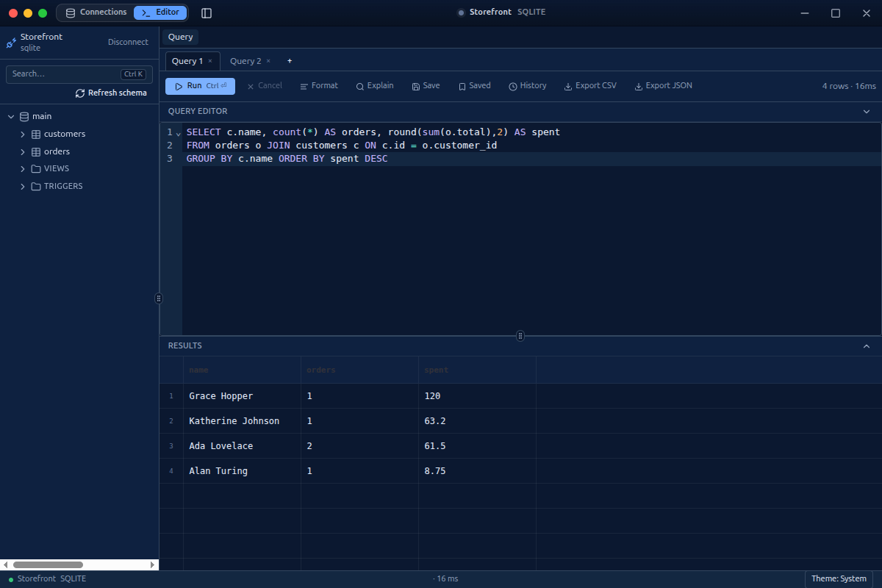The width and height of the screenshot is (882, 588).
Task: Run the current query
Action: (x=200, y=86)
